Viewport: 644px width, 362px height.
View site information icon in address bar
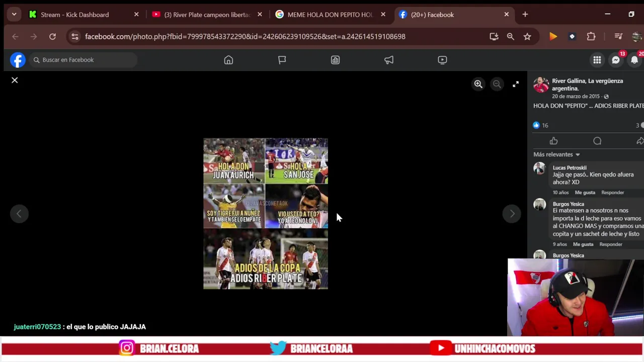pos(75,37)
